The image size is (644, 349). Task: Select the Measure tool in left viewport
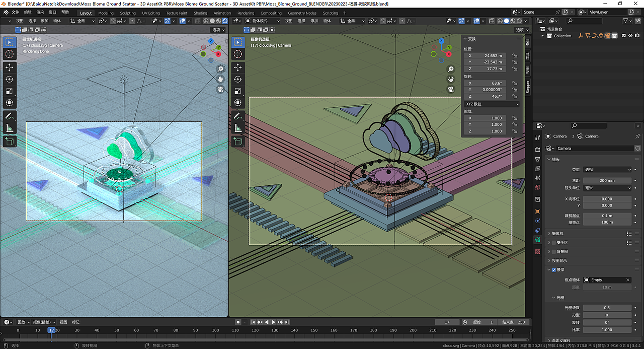(10, 128)
